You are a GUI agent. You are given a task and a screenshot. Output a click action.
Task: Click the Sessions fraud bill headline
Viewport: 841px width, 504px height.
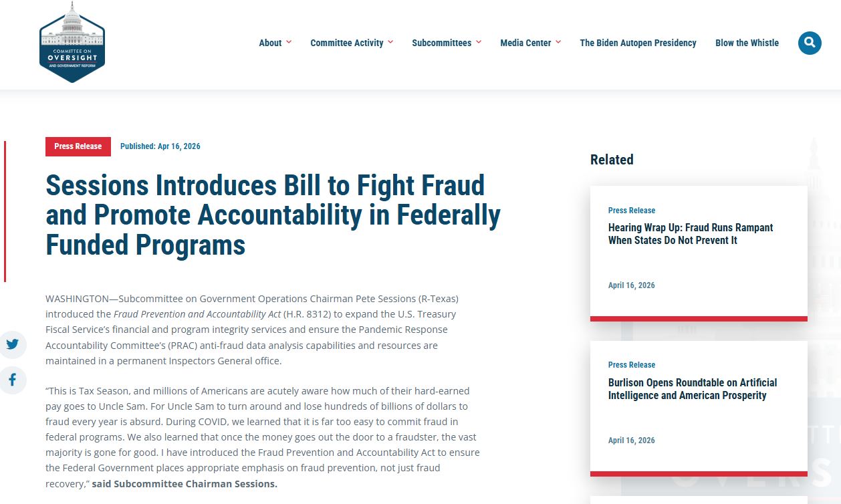coord(273,215)
